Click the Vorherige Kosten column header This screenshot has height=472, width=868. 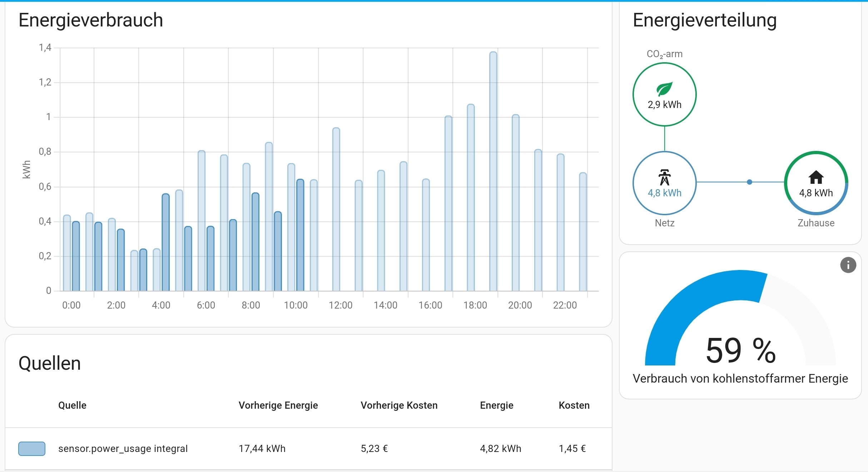pos(399,405)
